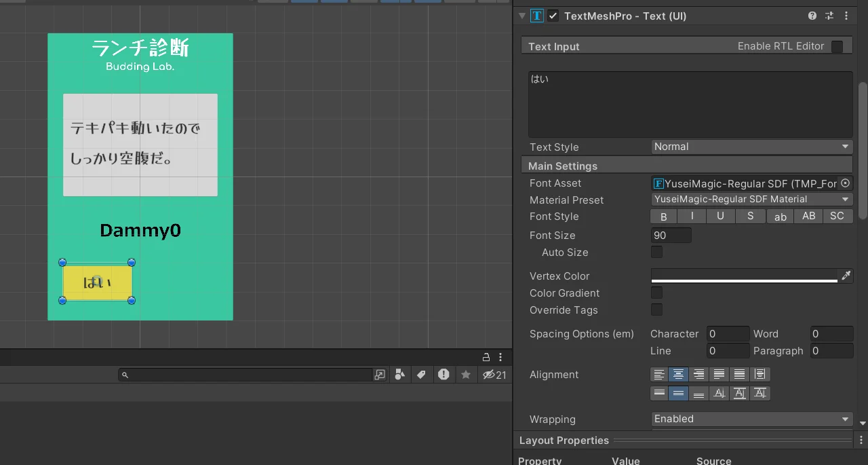Open TextMeshPro component kebab menu

[x=846, y=16]
